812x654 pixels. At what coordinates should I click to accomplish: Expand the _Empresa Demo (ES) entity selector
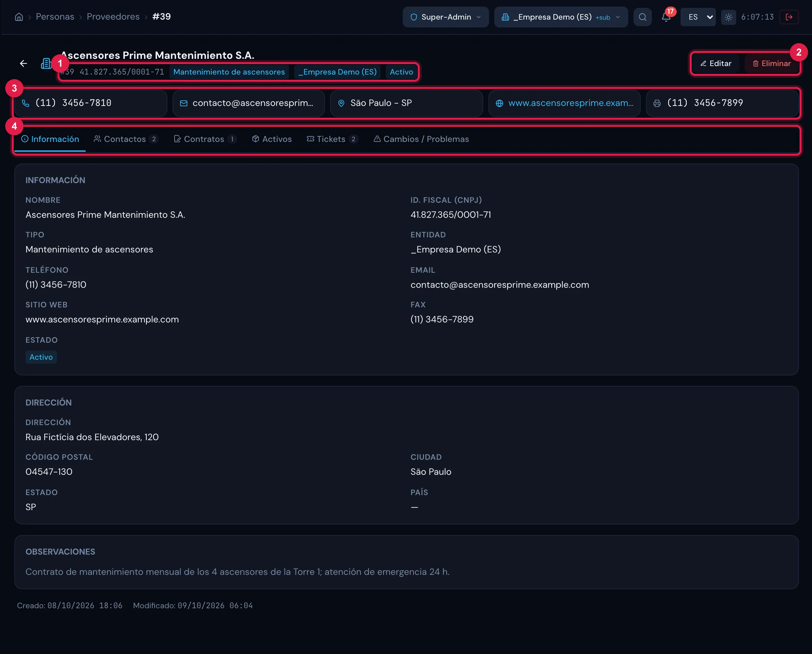[x=561, y=17]
